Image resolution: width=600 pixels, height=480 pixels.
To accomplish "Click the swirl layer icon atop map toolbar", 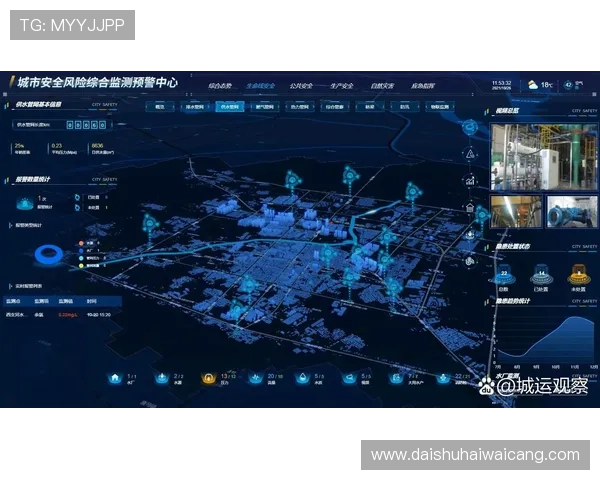I will click(x=470, y=130).
